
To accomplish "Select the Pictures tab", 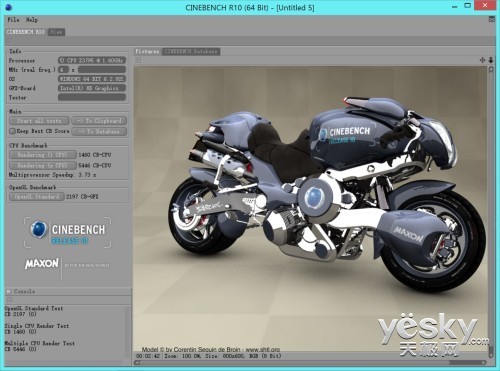I will [147, 52].
